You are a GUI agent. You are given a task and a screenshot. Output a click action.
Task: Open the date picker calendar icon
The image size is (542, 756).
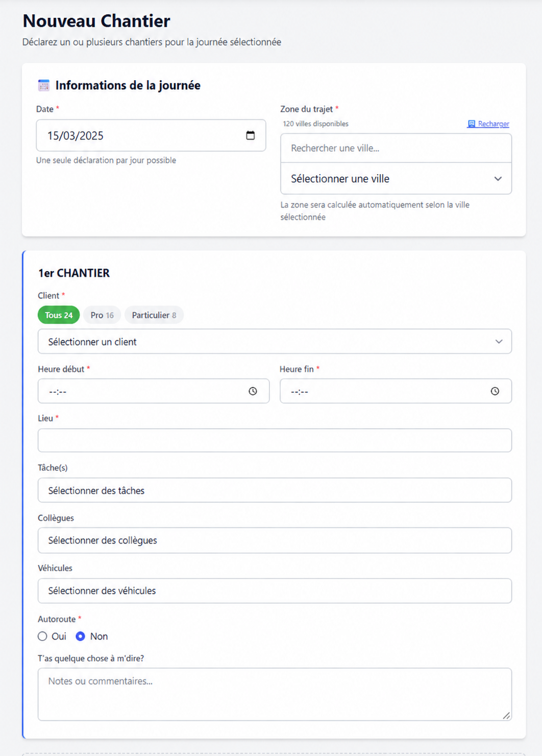pos(250,135)
